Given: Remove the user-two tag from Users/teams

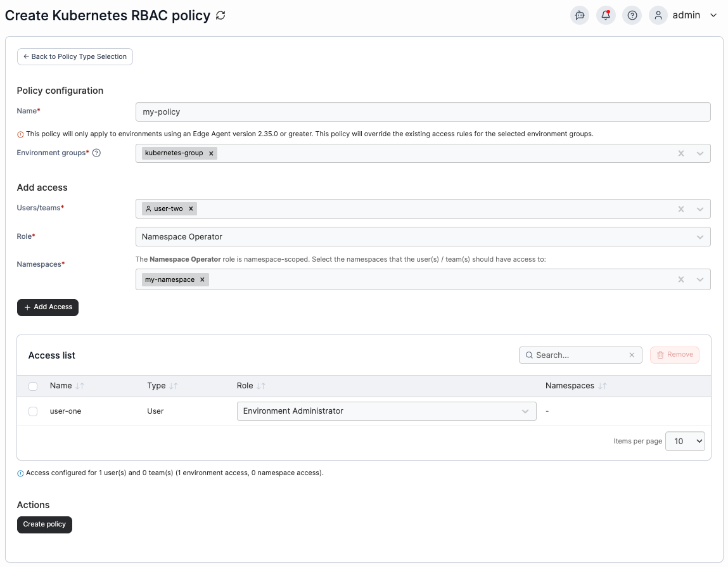Looking at the screenshot, I should [x=191, y=208].
